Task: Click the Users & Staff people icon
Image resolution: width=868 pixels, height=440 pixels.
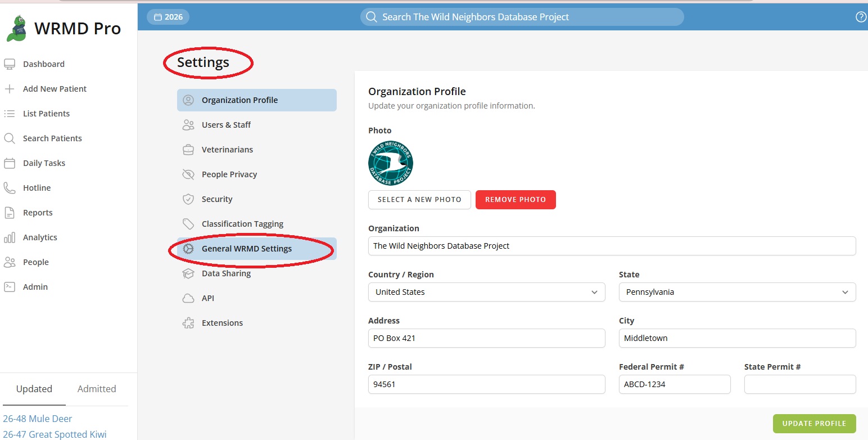Action: coord(188,125)
